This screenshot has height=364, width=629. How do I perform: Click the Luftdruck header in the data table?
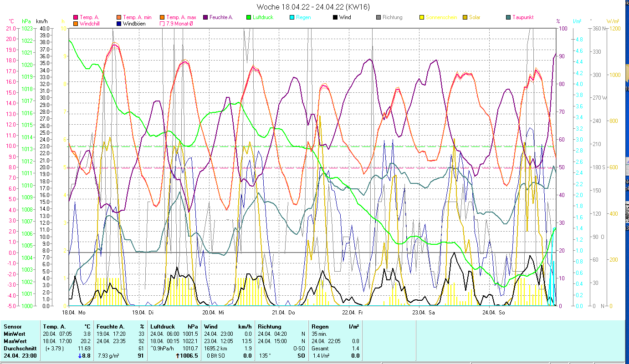163,327
